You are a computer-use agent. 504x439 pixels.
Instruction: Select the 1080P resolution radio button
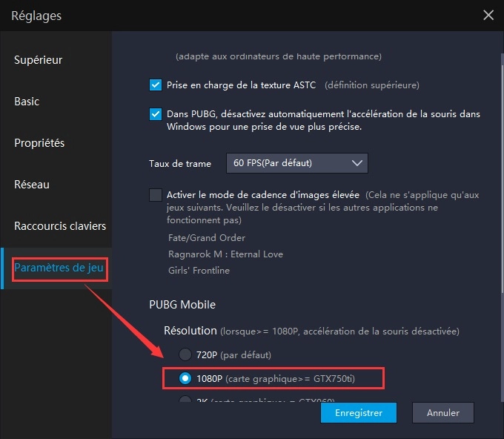pyautogui.click(x=185, y=378)
